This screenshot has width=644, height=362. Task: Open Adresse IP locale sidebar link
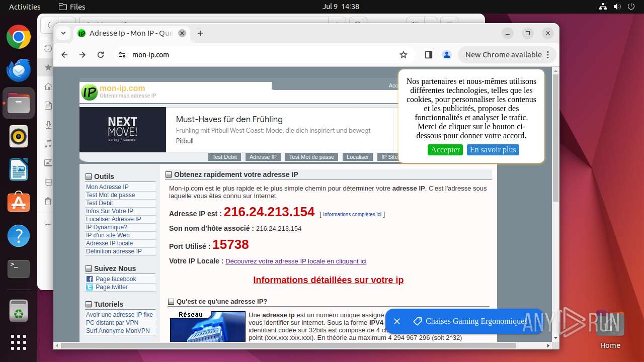(x=110, y=243)
